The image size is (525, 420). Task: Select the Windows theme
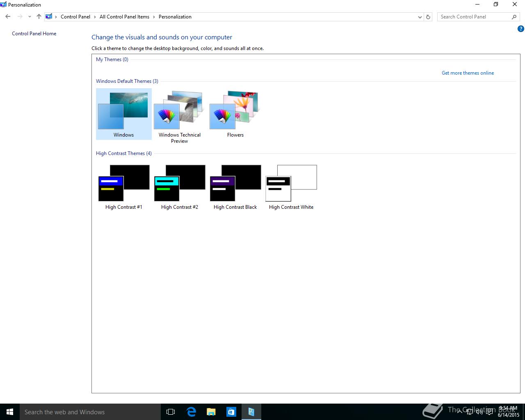(x=123, y=114)
